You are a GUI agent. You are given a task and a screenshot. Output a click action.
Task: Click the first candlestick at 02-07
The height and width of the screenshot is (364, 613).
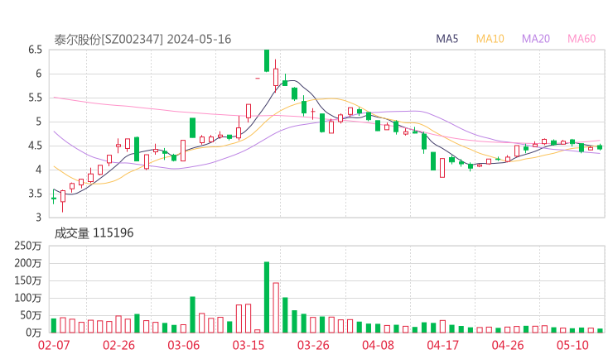[x=54, y=196]
